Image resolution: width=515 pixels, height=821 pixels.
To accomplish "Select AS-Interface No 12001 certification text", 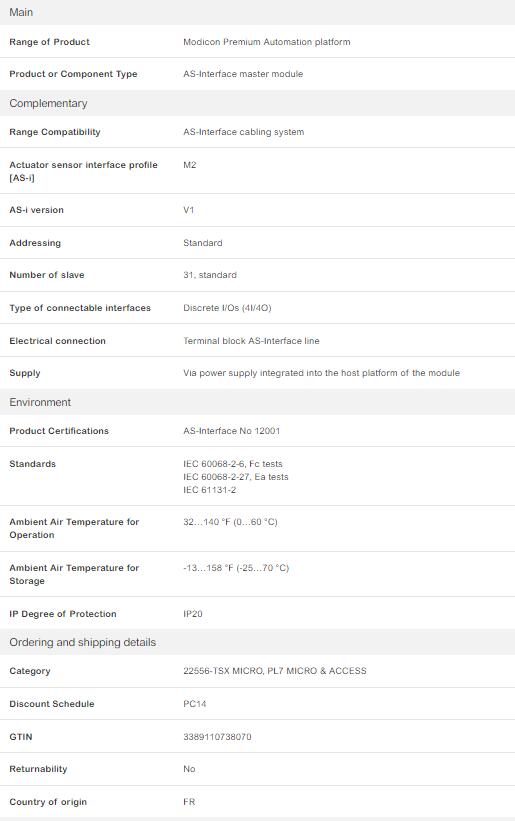I will coord(231,431).
